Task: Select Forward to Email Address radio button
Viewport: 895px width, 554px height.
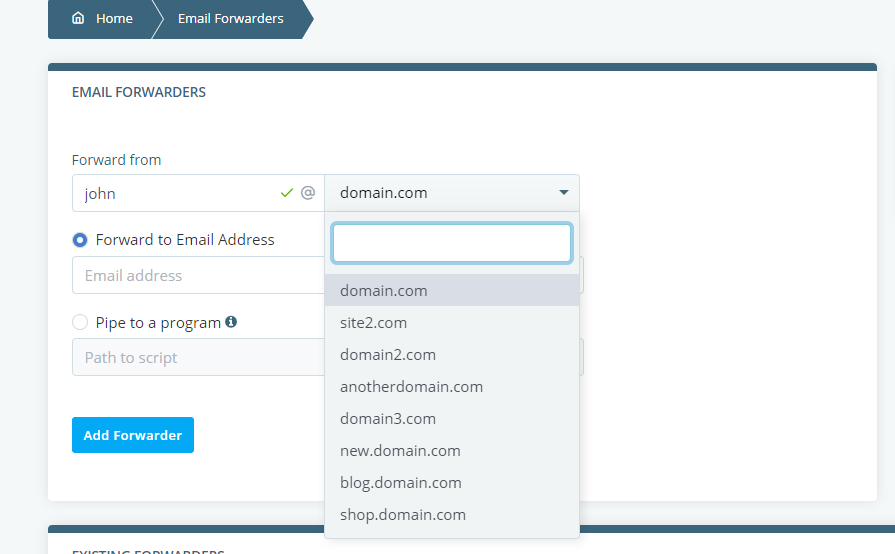Action: pyautogui.click(x=80, y=240)
